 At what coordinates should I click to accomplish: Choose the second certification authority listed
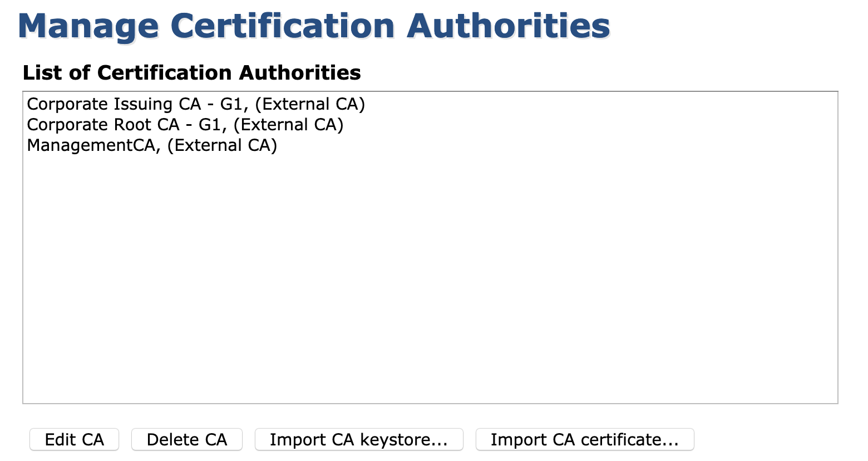(x=185, y=125)
